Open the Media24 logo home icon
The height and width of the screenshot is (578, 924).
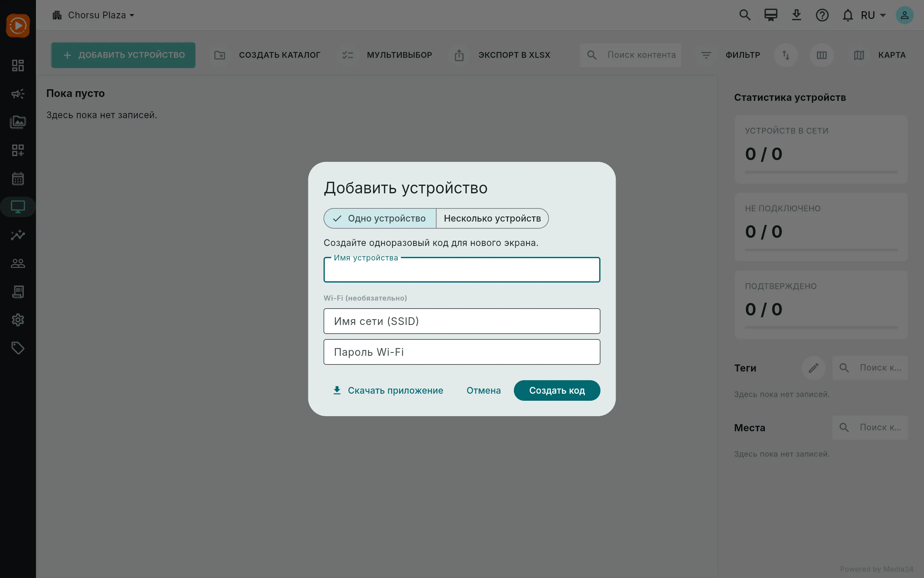18,26
